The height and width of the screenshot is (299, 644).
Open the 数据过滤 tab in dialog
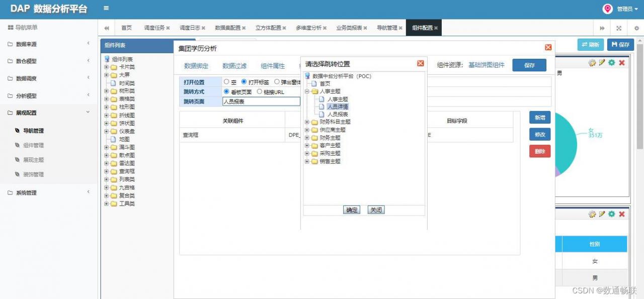pyautogui.click(x=234, y=66)
